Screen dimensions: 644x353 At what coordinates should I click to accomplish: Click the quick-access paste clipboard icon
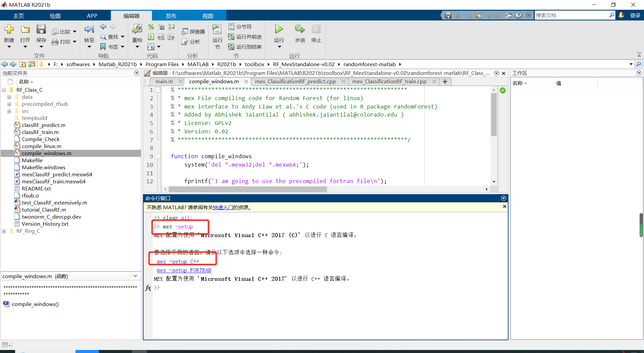478,15
